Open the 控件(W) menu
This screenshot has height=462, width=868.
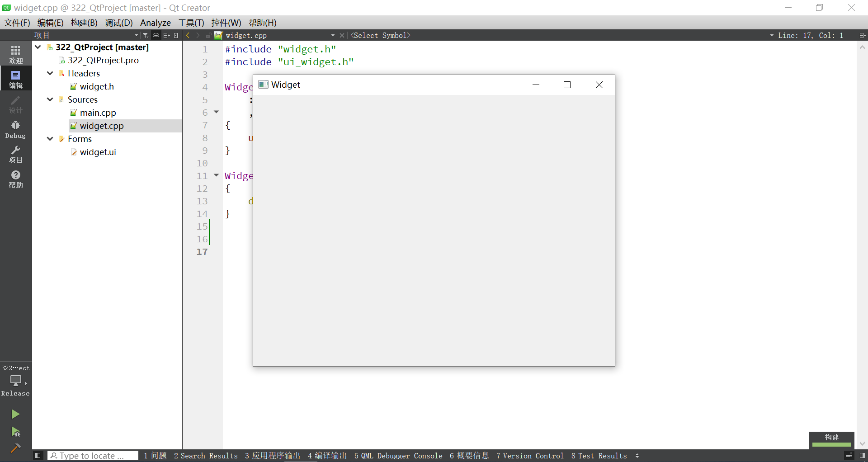226,23
